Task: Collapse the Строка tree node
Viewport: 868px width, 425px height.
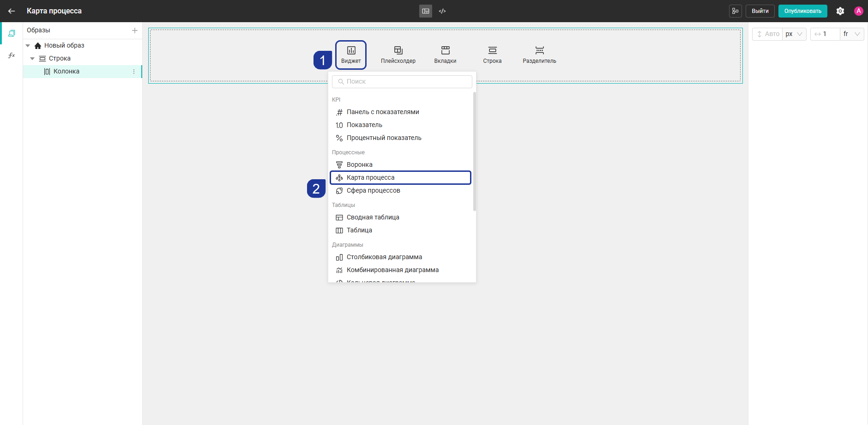Action: [32, 59]
